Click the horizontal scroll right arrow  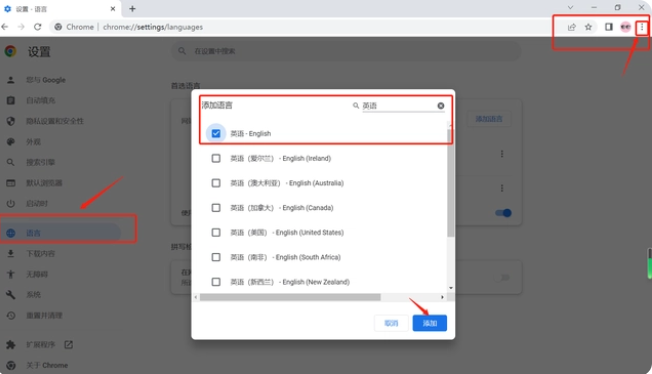[442, 297]
